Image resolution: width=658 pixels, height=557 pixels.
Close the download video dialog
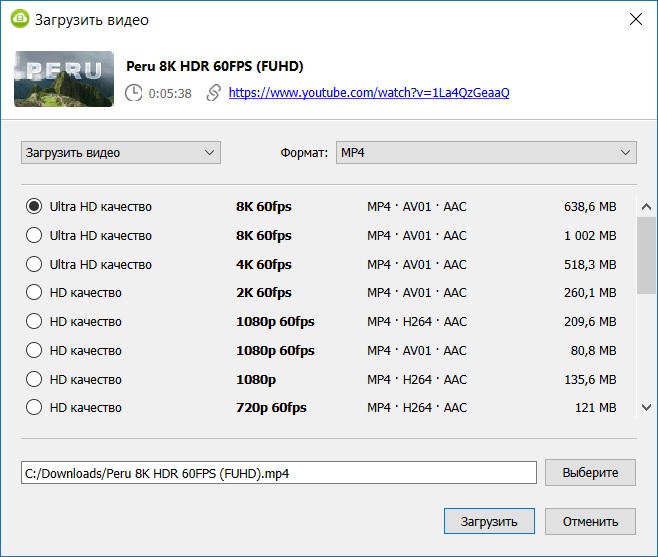(x=635, y=19)
